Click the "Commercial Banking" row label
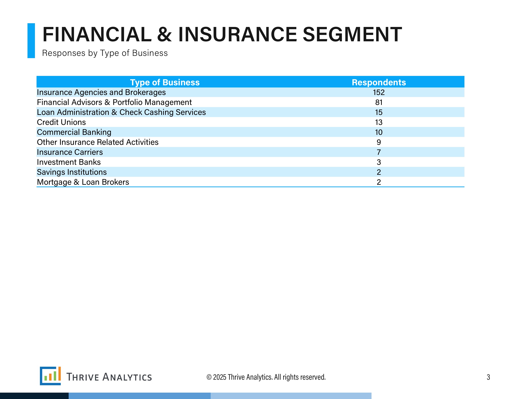The image size is (532, 399). pyautogui.click(x=74, y=132)
